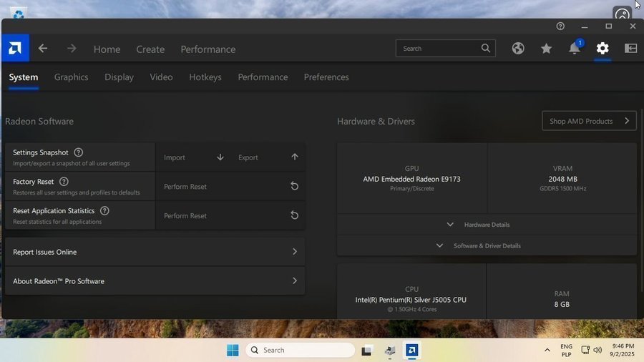This screenshot has width=644, height=362.
Task: Open the web browser globe icon
Action: [518, 49]
